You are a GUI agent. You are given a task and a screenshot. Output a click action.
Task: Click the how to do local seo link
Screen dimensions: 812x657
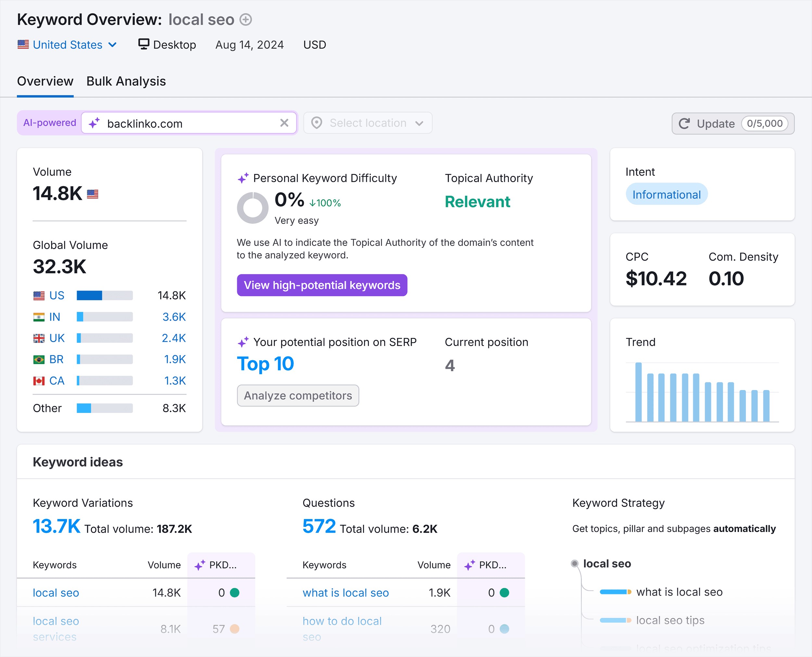342,629
